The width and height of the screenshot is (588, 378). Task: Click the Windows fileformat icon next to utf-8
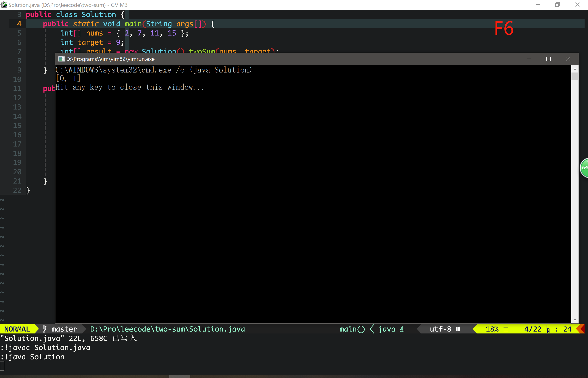click(458, 329)
